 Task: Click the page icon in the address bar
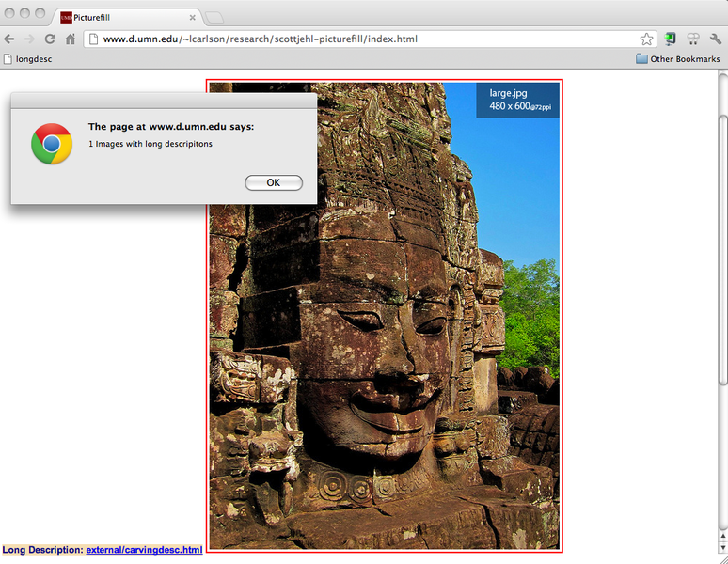pyautogui.click(x=93, y=39)
